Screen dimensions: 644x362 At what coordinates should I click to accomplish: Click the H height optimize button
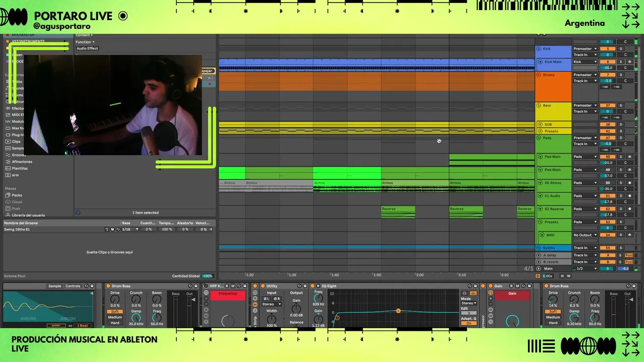pyautogui.click(x=562, y=276)
